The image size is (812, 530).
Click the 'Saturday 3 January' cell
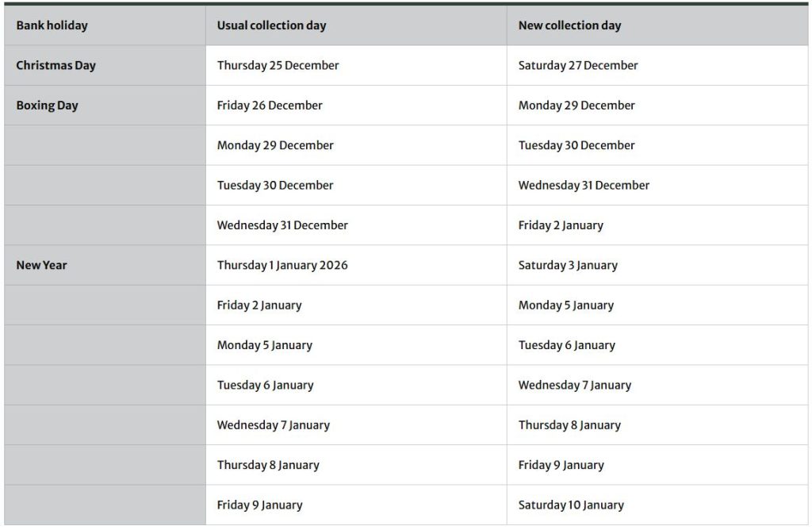coord(568,265)
